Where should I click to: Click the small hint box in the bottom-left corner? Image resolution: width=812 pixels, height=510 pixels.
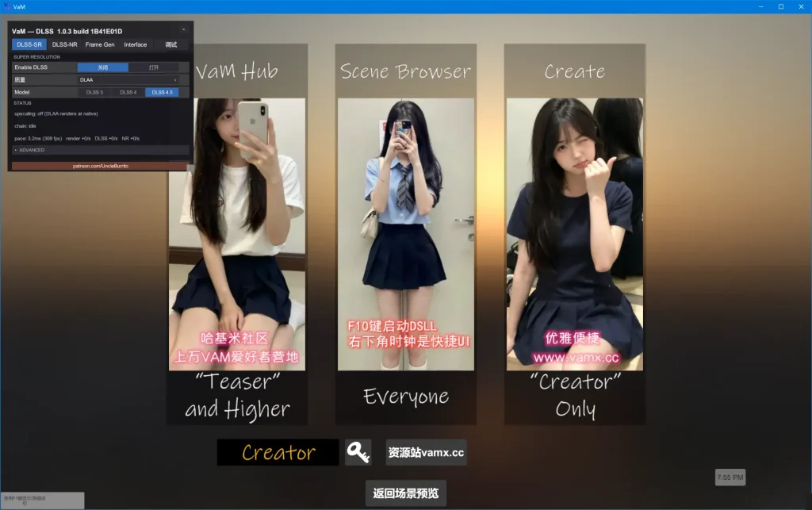(x=43, y=500)
